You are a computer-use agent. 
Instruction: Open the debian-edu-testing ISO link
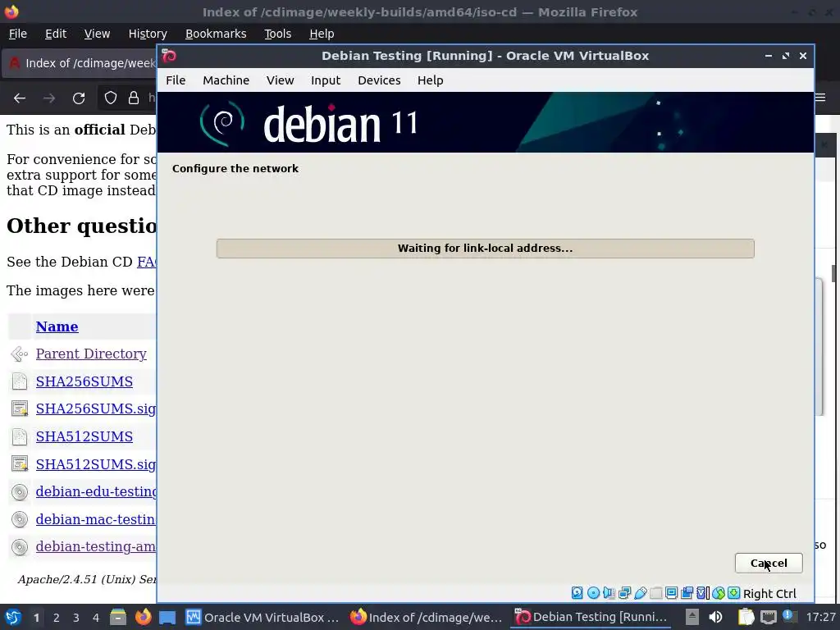point(96,491)
